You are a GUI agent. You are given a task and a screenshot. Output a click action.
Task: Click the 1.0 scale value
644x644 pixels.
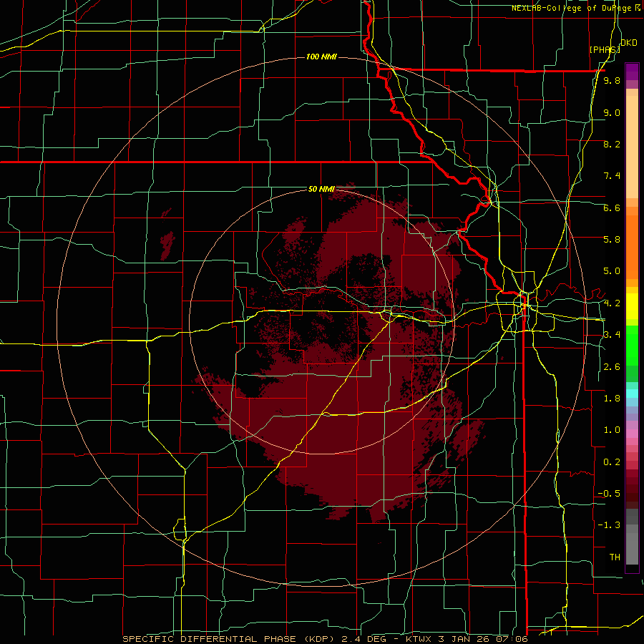pos(612,430)
